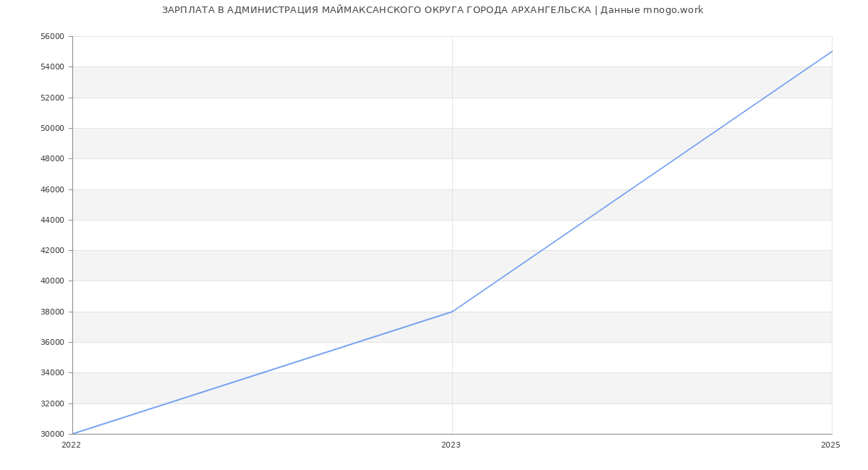The width and height of the screenshot is (868, 470).
Task: Select the line's end point at 2025
Action: coord(831,51)
